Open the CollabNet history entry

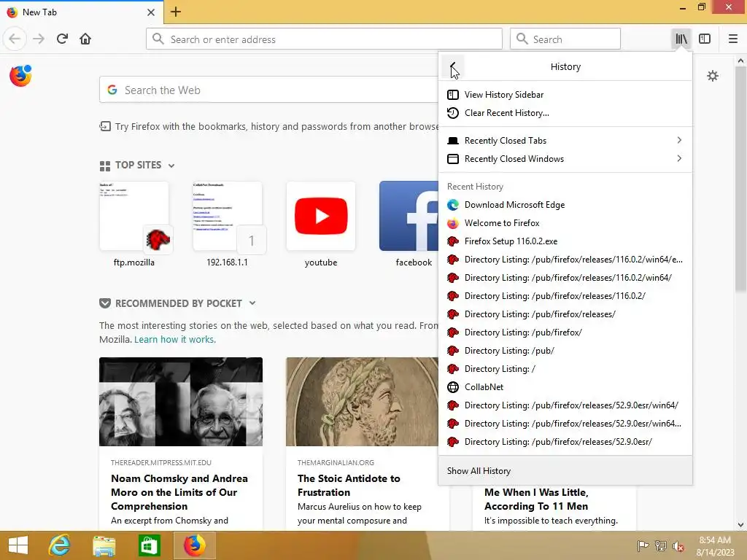[565, 387]
